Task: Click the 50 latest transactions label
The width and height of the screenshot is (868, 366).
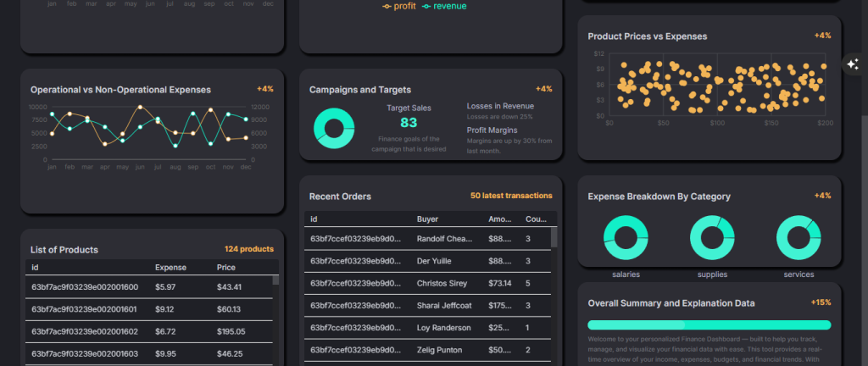Action: (x=511, y=197)
